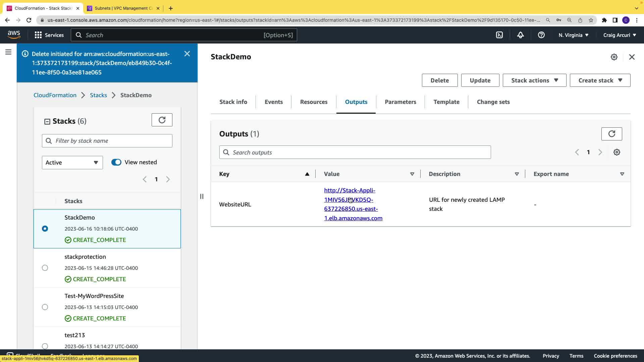Click the Search outputs field
Image resolution: width=644 pixels, height=362 pixels.
pos(355,153)
